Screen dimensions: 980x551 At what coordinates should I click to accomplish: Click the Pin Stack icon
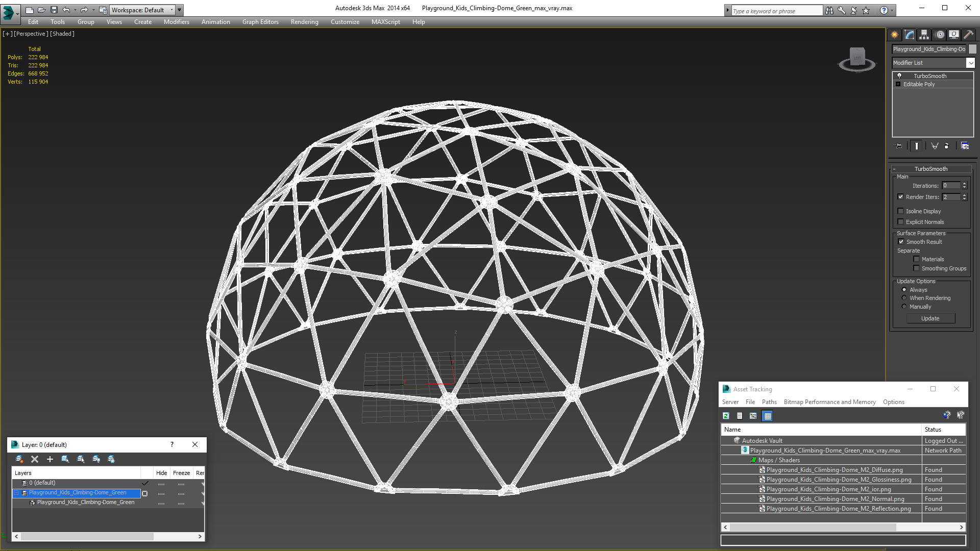point(899,146)
